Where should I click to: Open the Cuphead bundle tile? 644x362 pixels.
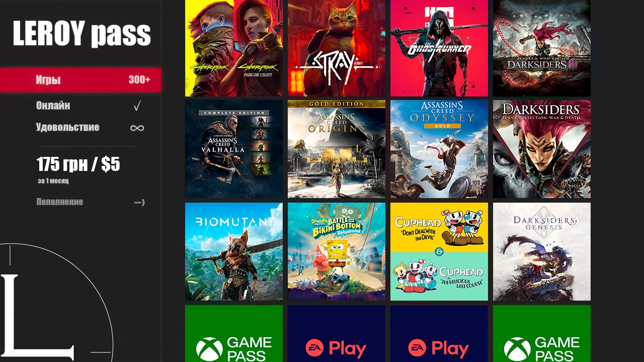coord(439,251)
